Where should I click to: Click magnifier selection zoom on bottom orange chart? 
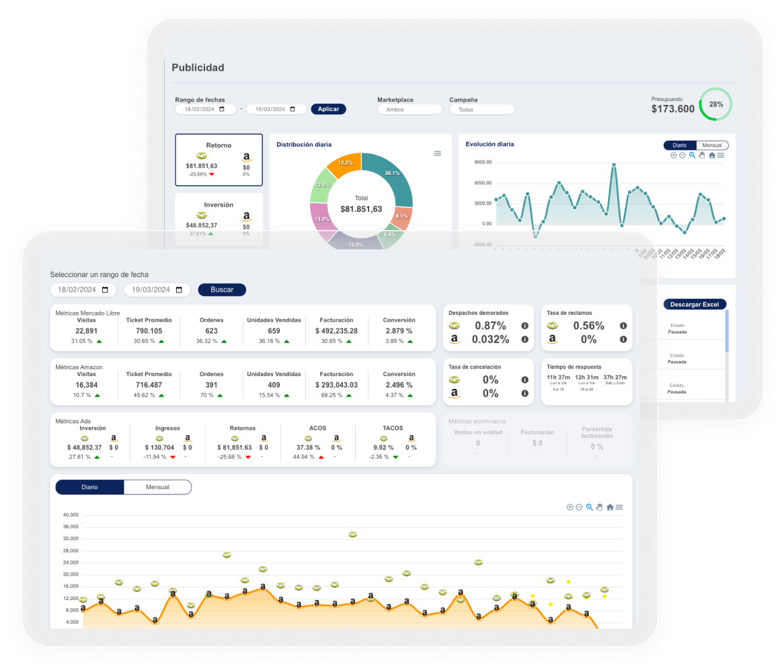point(590,507)
